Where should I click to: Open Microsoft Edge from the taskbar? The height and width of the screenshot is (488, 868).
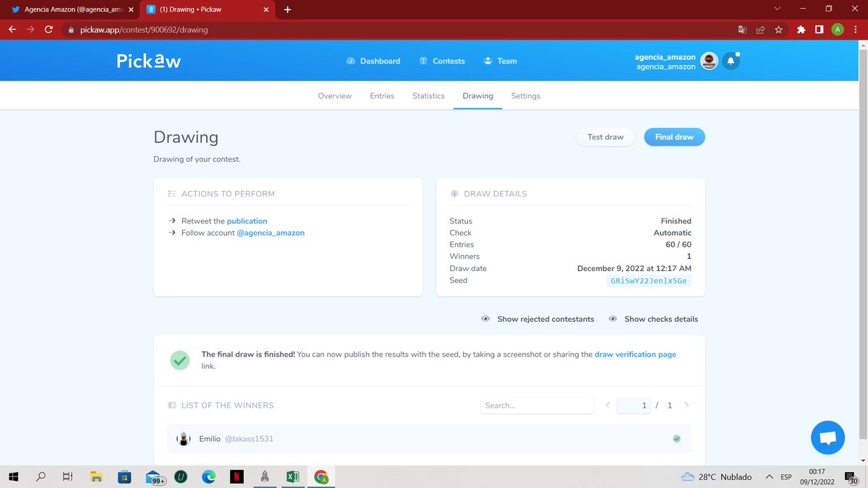click(x=208, y=476)
